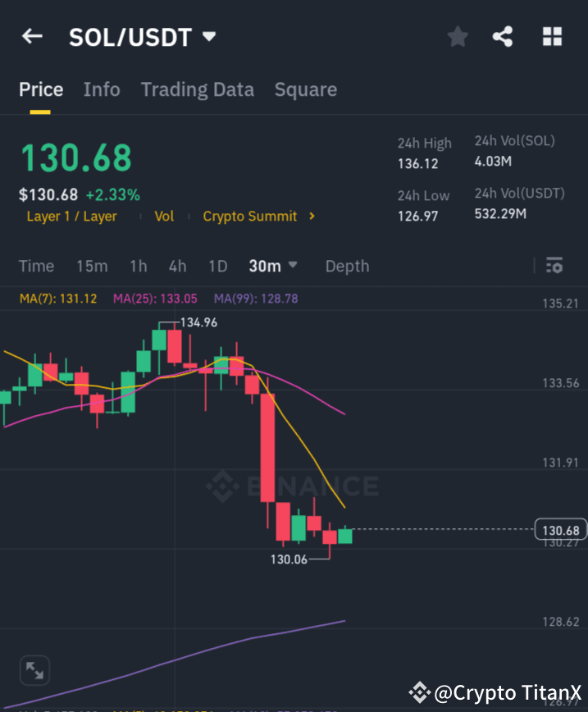Select the 15m timeframe

[92, 266]
